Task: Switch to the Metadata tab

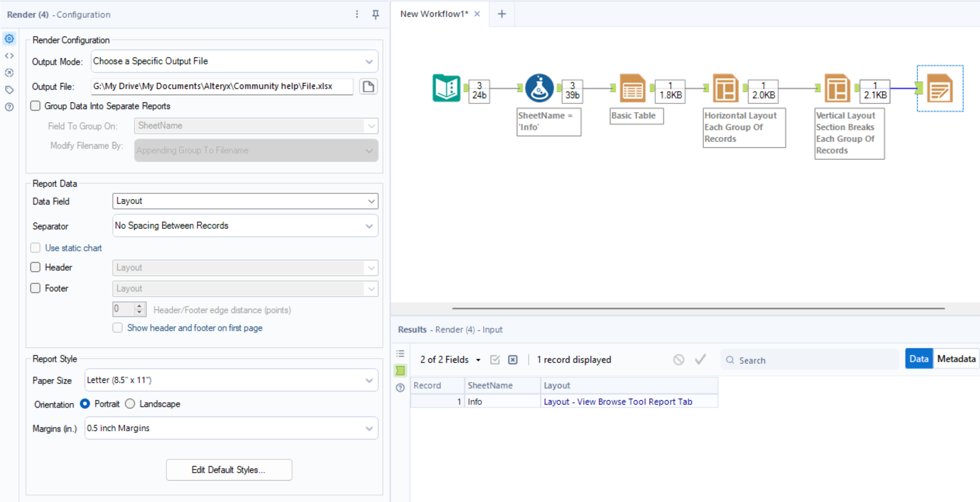Action: coord(956,359)
